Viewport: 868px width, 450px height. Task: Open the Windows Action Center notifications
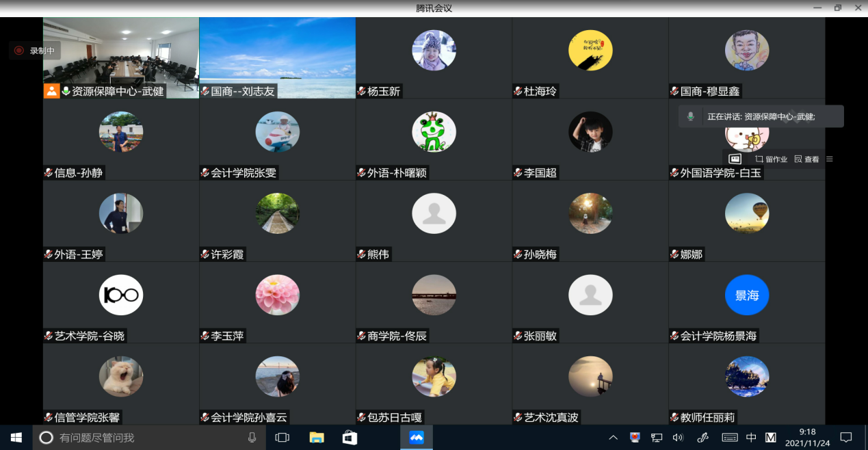coord(846,438)
